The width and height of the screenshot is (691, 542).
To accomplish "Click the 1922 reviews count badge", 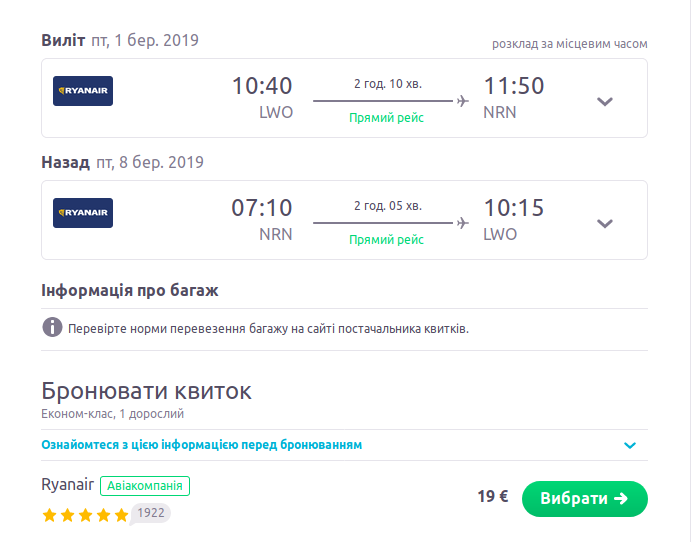I will tap(151, 513).
